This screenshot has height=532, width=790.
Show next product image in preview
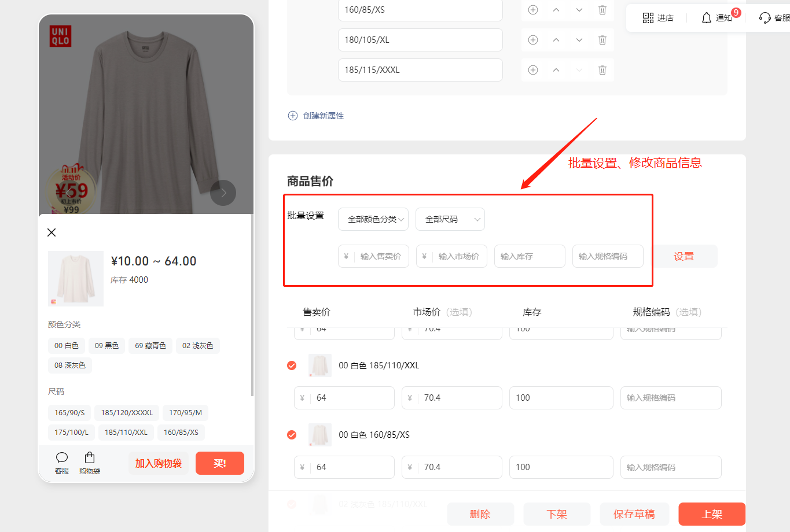pos(223,193)
